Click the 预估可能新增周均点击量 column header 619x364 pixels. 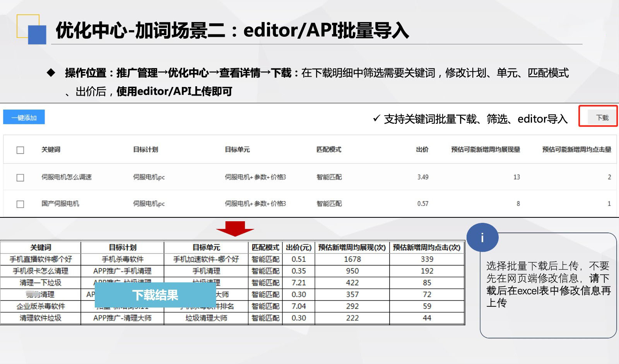pyautogui.click(x=577, y=149)
